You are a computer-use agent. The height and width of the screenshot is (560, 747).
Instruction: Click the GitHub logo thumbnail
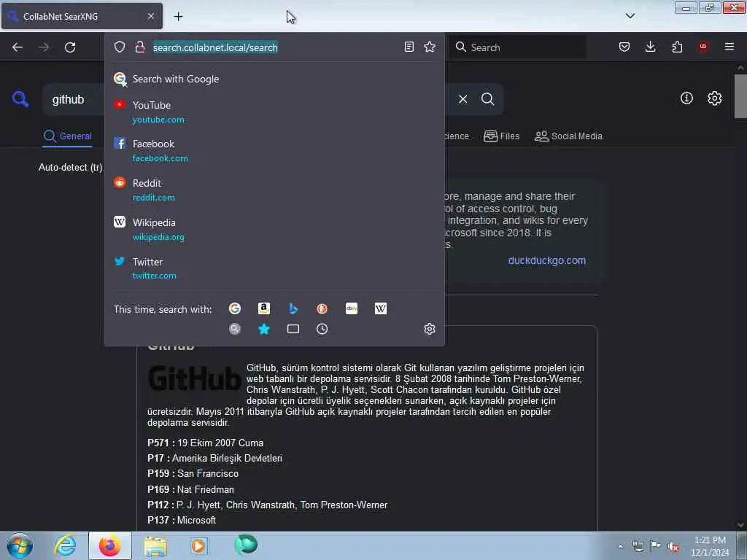click(194, 378)
